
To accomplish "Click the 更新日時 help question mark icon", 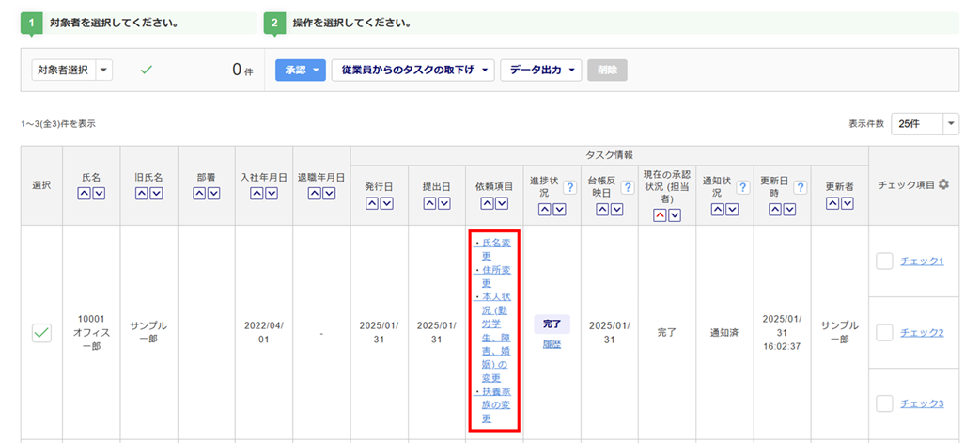I will (x=801, y=187).
